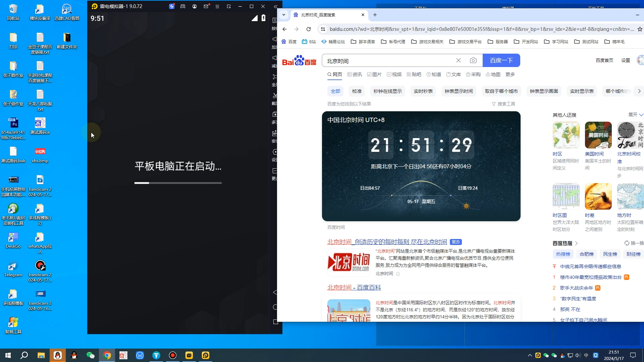Open Chrome tab search dropdown
The height and width of the screenshot is (362, 644).
click(284, 15)
